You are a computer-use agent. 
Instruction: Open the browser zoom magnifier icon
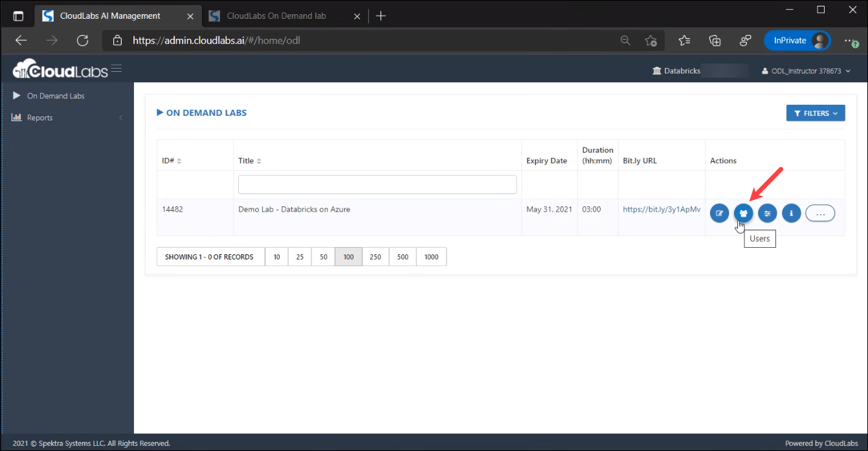[x=625, y=41]
